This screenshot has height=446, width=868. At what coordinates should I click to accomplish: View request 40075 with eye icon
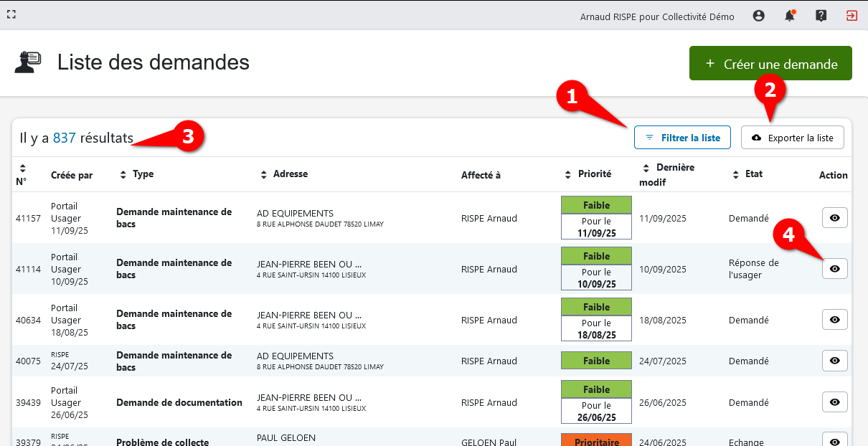(x=834, y=361)
